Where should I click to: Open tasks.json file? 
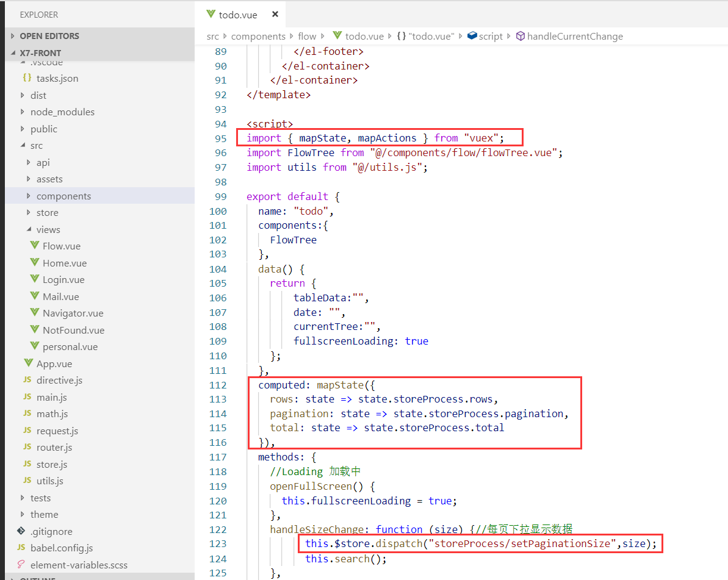point(57,79)
